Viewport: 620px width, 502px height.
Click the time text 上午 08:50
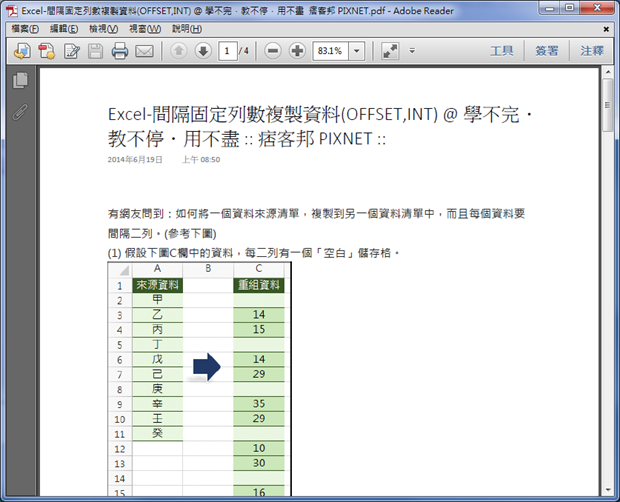tap(201, 160)
